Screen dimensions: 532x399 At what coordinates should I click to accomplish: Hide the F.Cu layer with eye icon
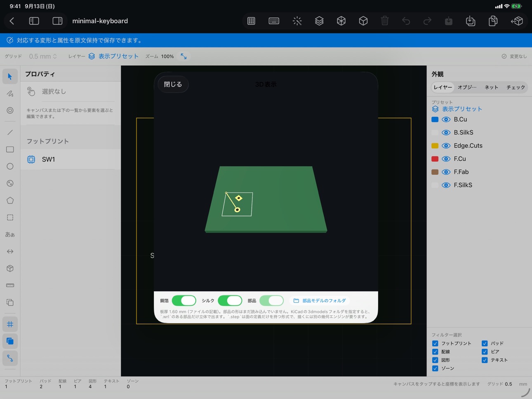(446, 159)
